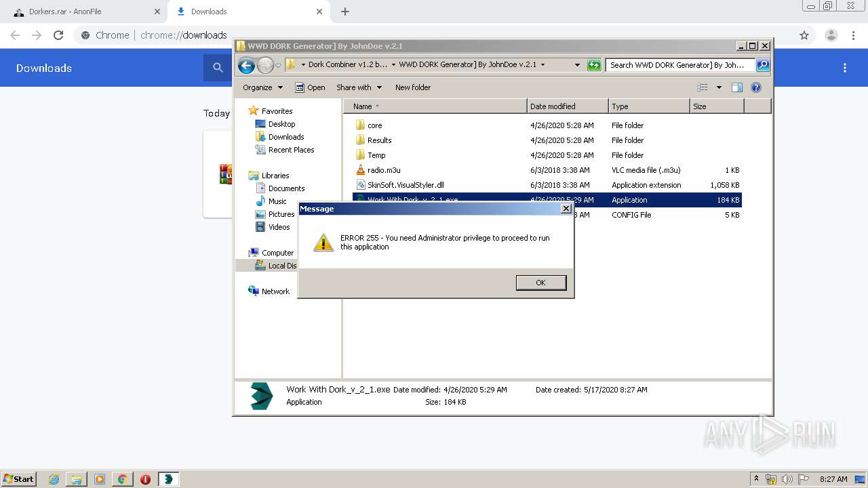Click the Explorer back navigation arrow

(x=247, y=65)
